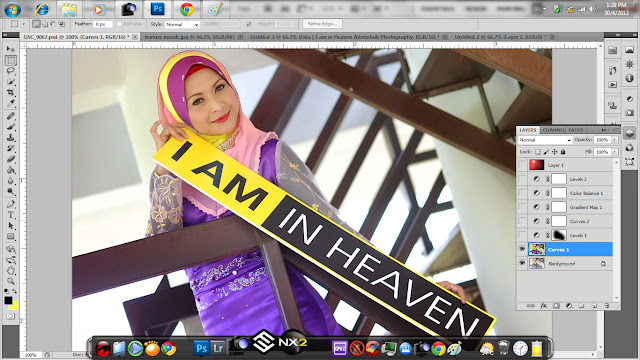Image resolution: width=640 pixels, height=360 pixels.
Task: Click the Refine Edge button
Action: 322,24
